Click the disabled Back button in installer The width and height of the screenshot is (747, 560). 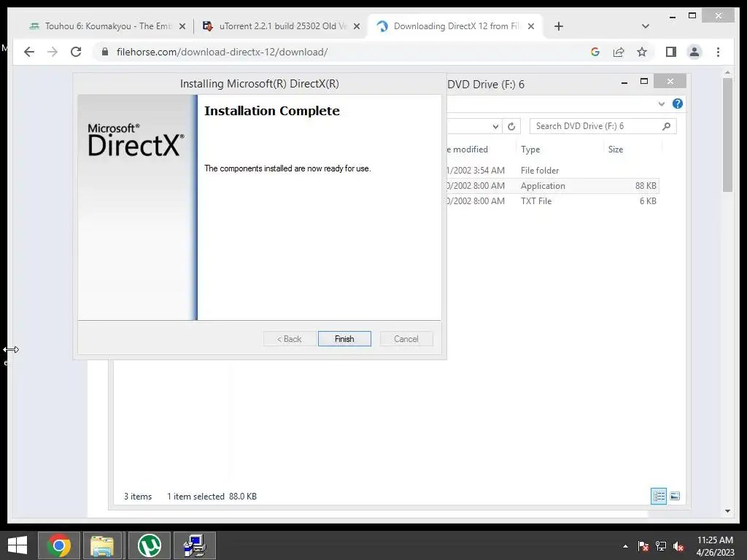coord(290,338)
